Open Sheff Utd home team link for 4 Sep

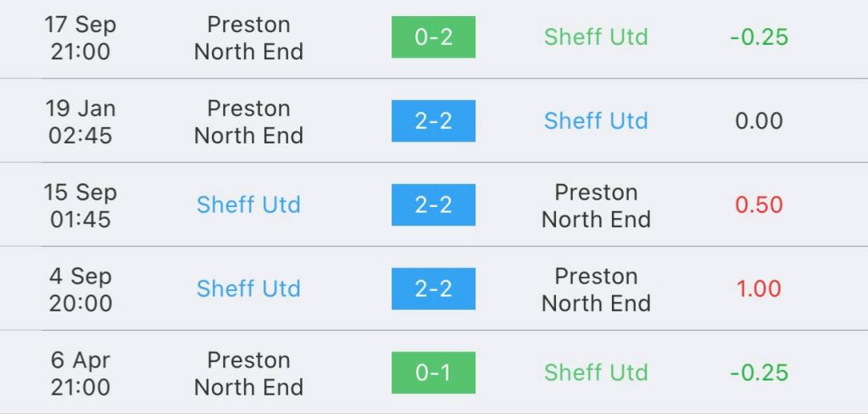pos(248,289)
